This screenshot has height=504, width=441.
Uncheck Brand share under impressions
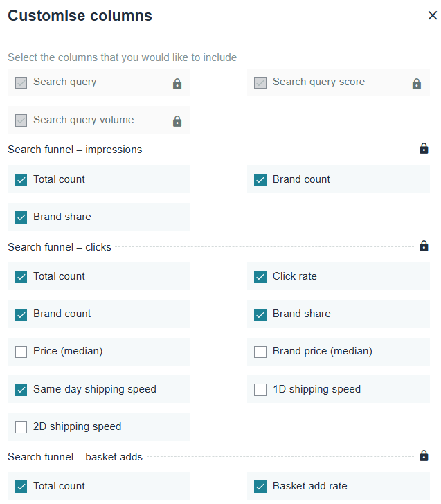click(x=21, y=217)
